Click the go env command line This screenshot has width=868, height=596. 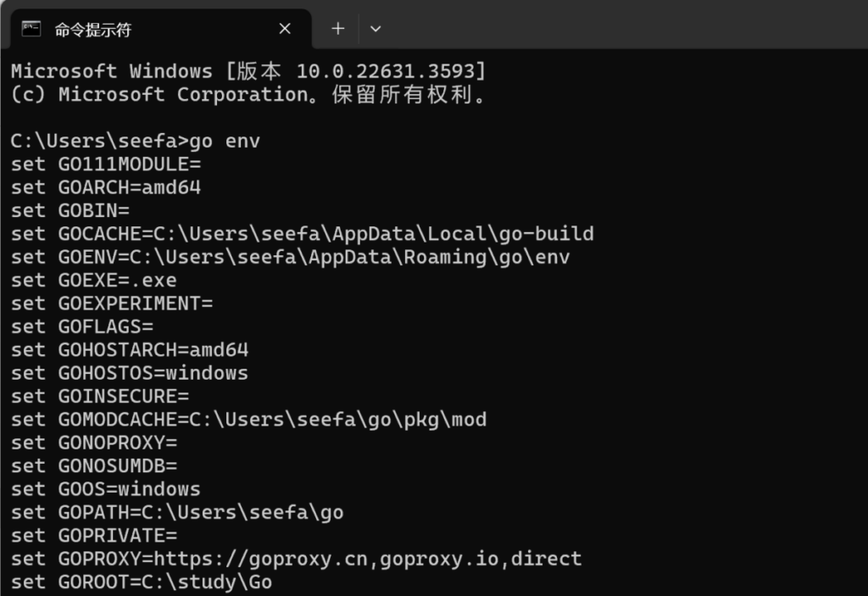135,142
